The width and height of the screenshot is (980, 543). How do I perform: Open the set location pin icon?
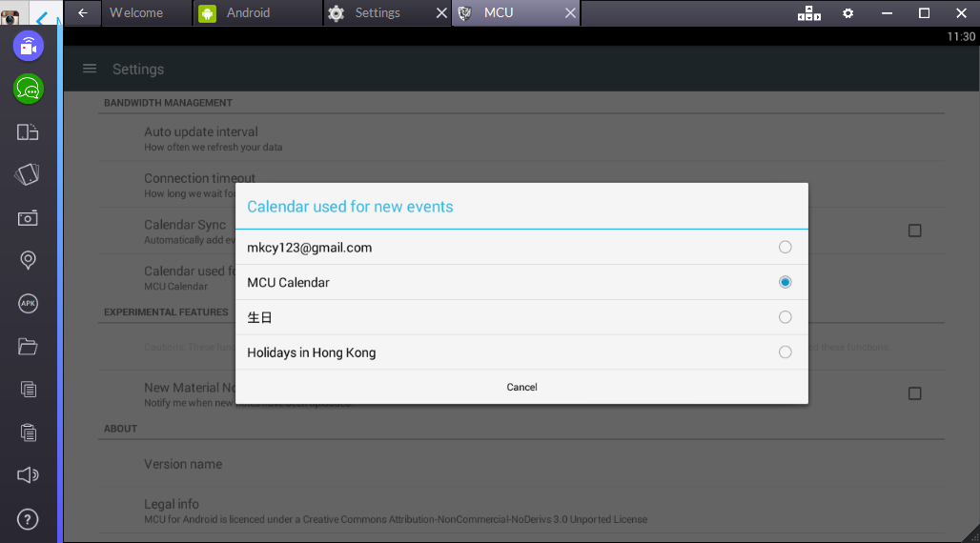[x=28, y=260]
